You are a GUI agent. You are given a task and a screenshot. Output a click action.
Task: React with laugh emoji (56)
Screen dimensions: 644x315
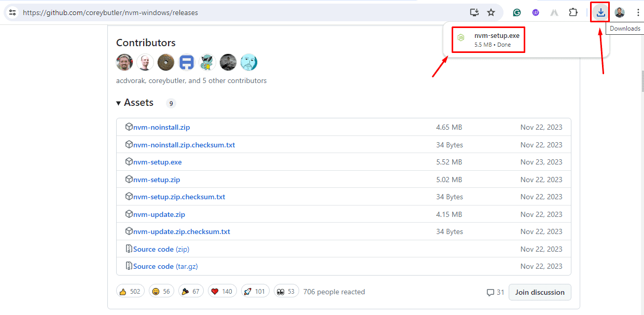pyautogui.click(x=161, y=292)
